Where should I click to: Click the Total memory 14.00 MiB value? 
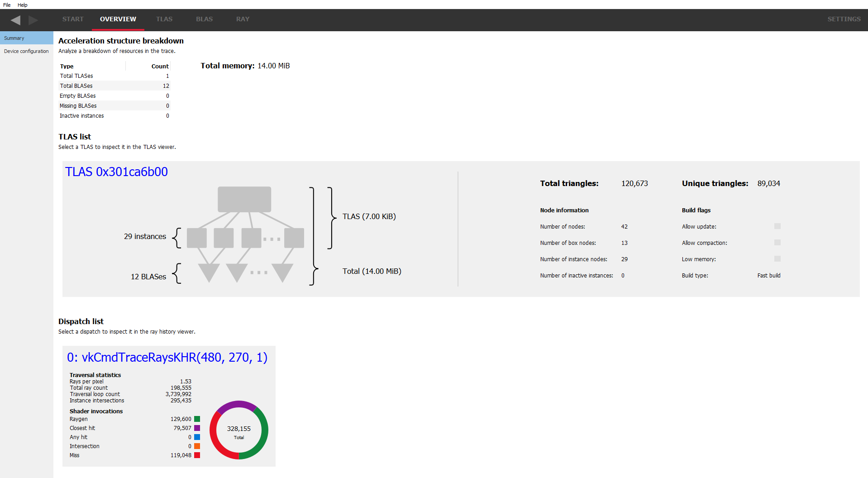click(273, 66)
